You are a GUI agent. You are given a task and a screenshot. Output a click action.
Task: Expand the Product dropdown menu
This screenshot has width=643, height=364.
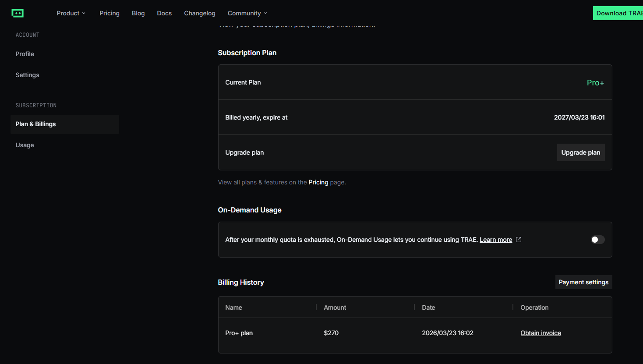coord(71,13)
